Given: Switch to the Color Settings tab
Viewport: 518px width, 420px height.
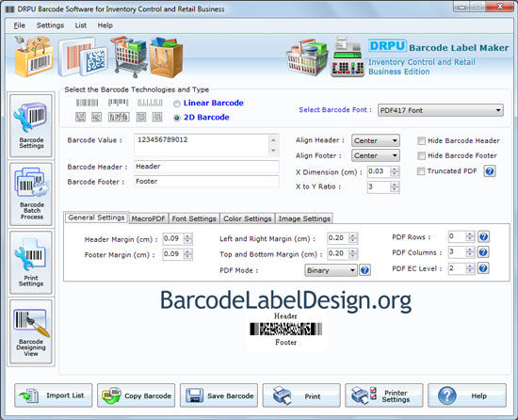Looking at the screenshot, I should (247, 218).
